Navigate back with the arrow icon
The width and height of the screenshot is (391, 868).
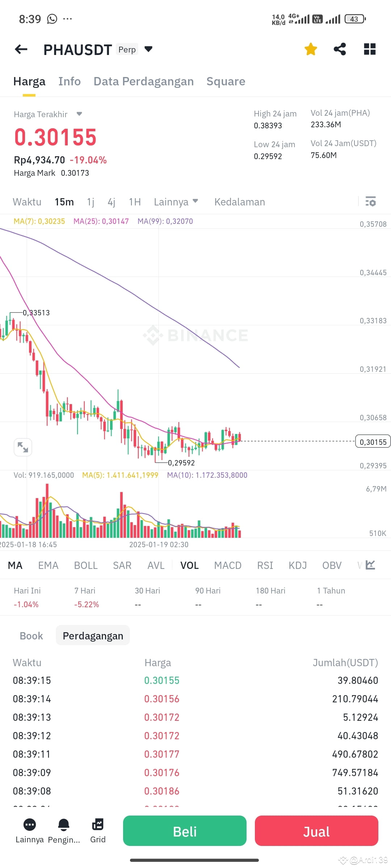pyautogui.click(x=21, y=49)
